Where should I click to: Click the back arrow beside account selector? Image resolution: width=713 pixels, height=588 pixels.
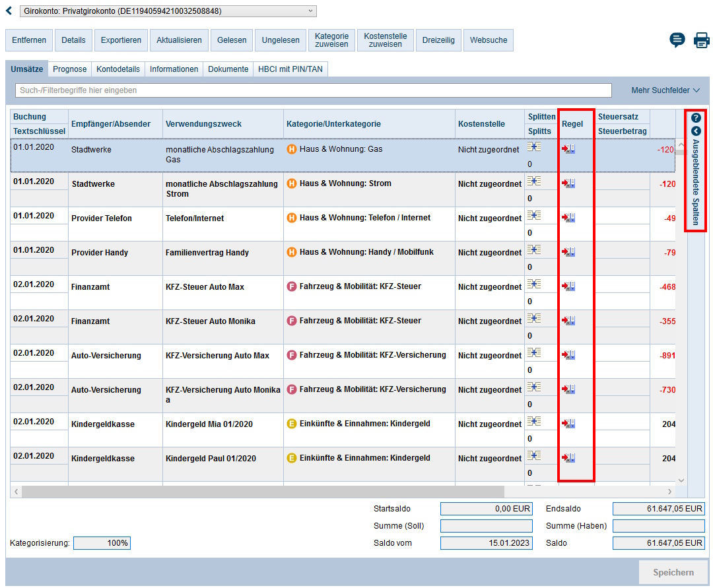pyautogui.click(x=9, y=11)
